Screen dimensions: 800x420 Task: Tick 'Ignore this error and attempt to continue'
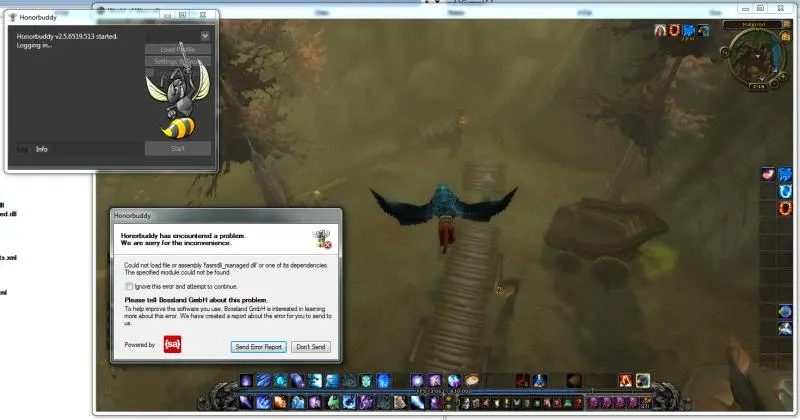129,286
